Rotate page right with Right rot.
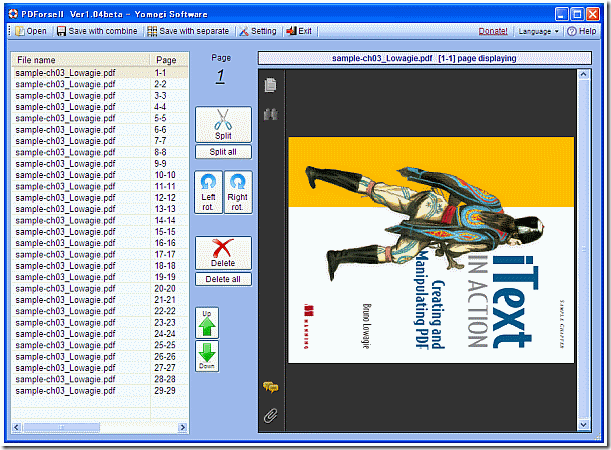611x450 pixels. tap(238, 190)
